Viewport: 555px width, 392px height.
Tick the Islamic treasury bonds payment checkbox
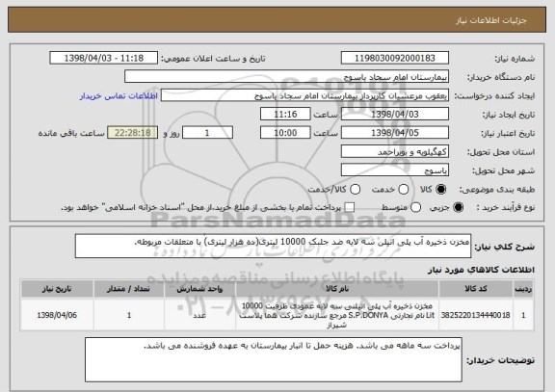[350, 208]
